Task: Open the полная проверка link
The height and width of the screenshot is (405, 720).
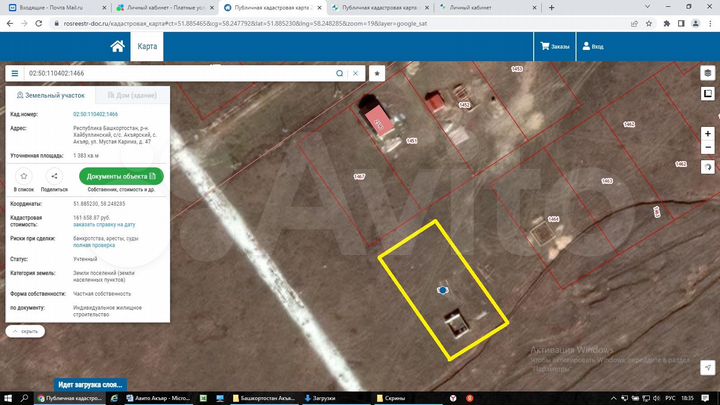Action: coord(93,245)
